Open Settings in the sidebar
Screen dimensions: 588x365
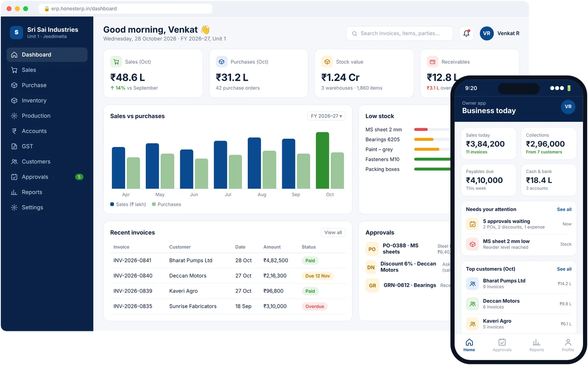click(x=47, y=207)
